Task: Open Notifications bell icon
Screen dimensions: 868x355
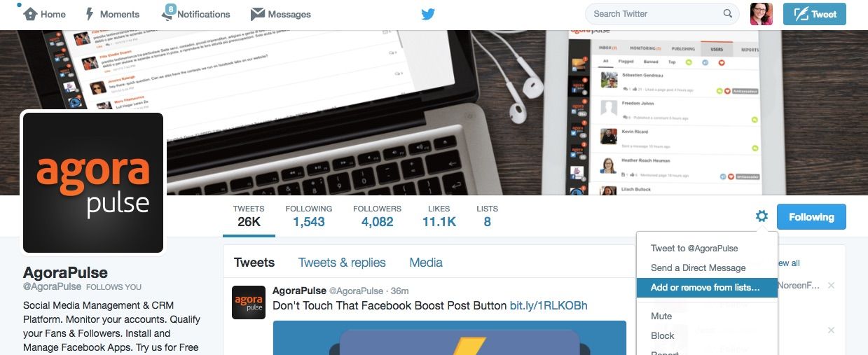Action: pyautogui.click(x=167, y=14)
